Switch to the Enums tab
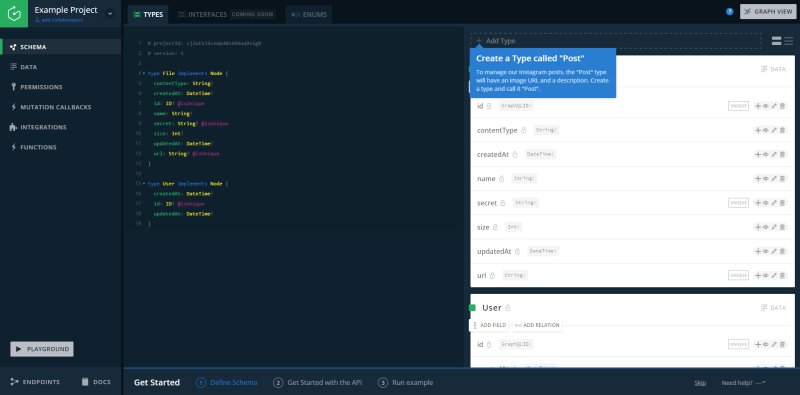This screenshot has height=395, width=800. coord(309,15)
